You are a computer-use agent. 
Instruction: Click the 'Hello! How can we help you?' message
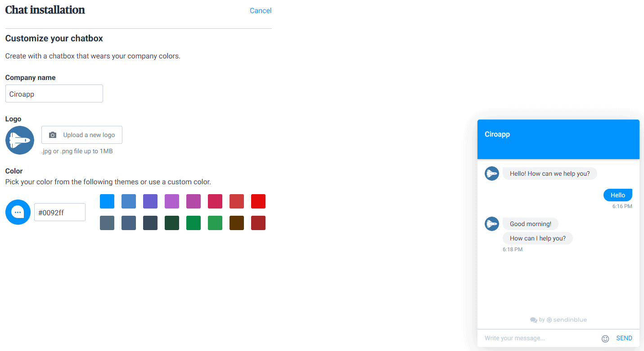point(550,173)
